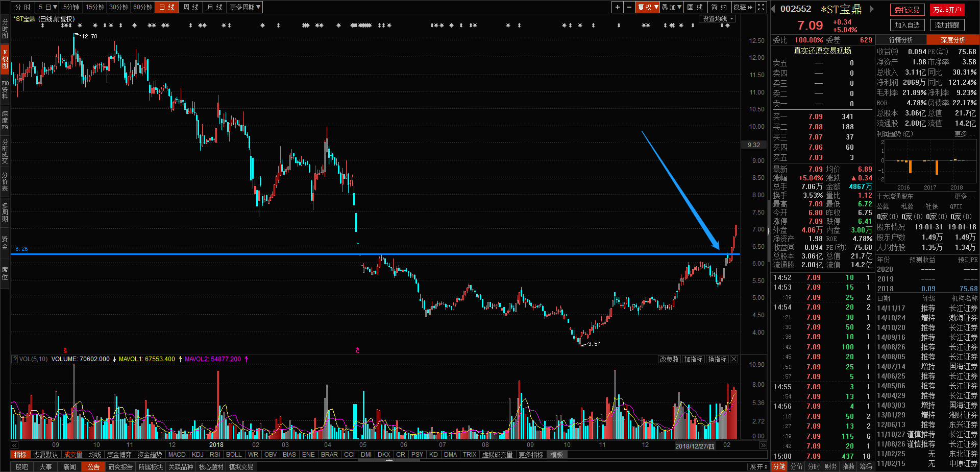
Task: Select the MACD indicator tab
Action: click(x=177, y=455)
